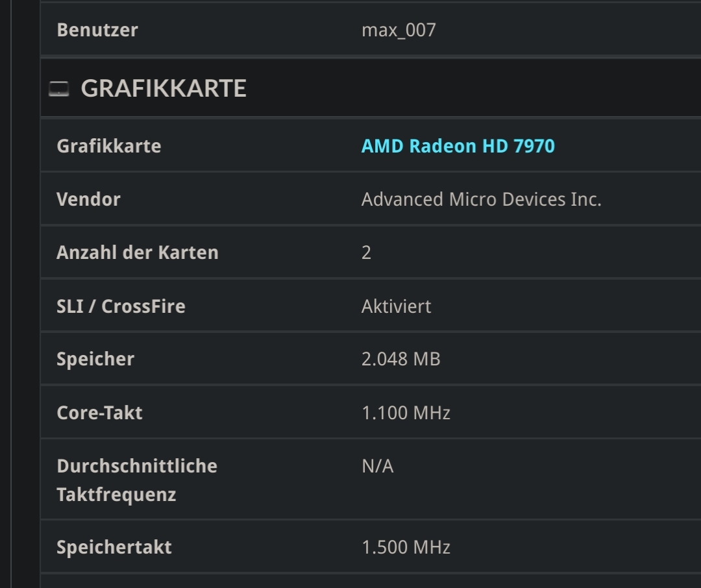Select the Speicher label
The image size is (701, 588).
pos(95,359)
